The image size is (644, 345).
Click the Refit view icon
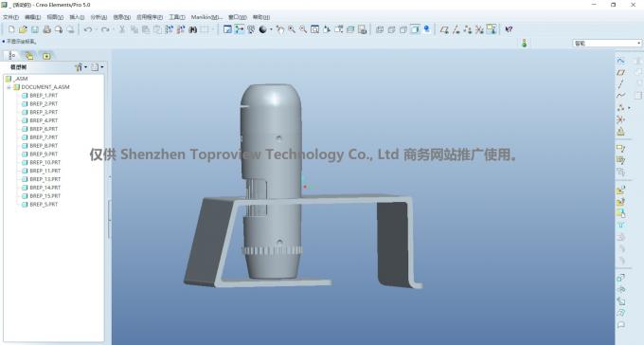pos(315,29)
